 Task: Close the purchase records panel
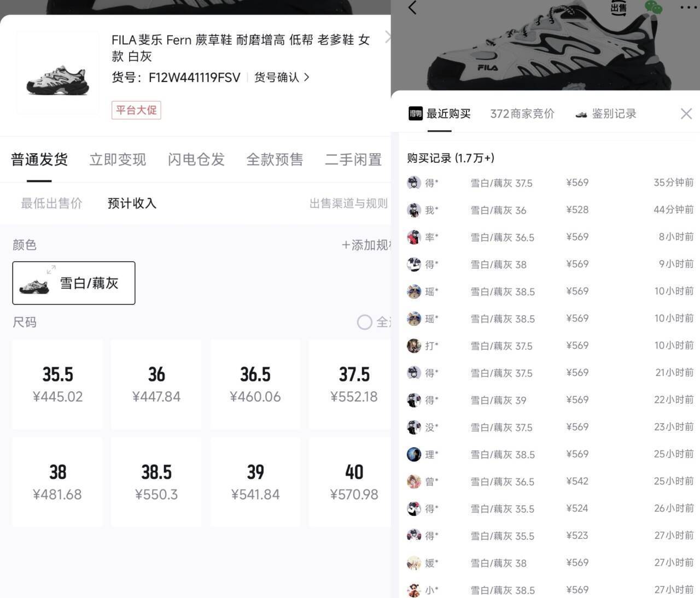tap(686, 114)
